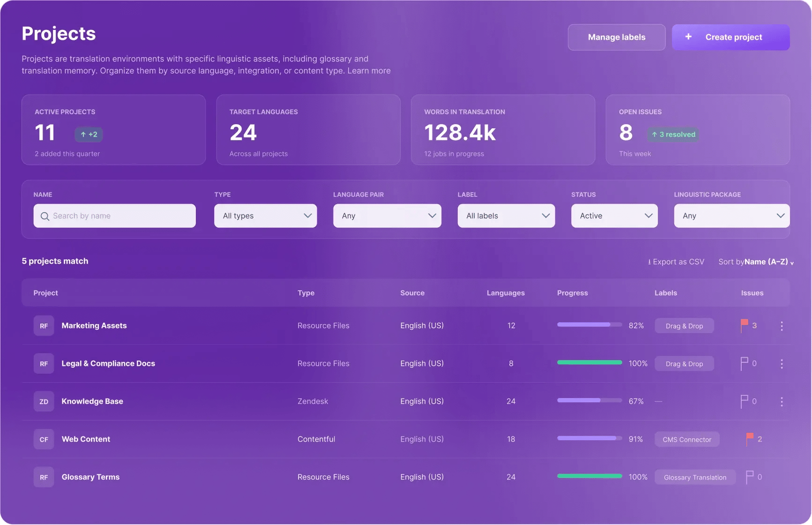
Task: Open the Web Content project
Action: 86,439
